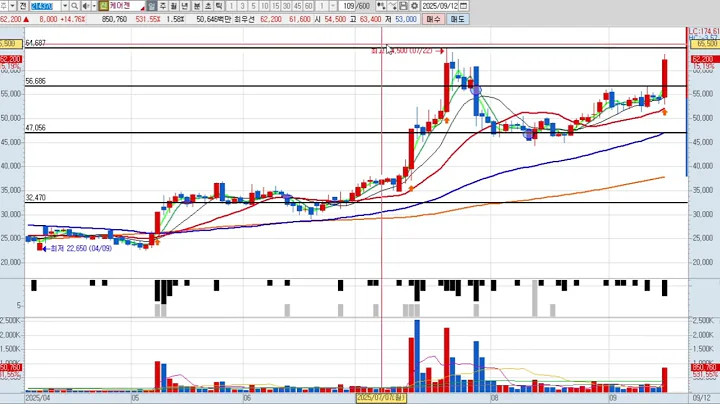The image size is (720, 404).
Task: Click the red 62,200 current price tag on right axis
Action: (705, 60)
